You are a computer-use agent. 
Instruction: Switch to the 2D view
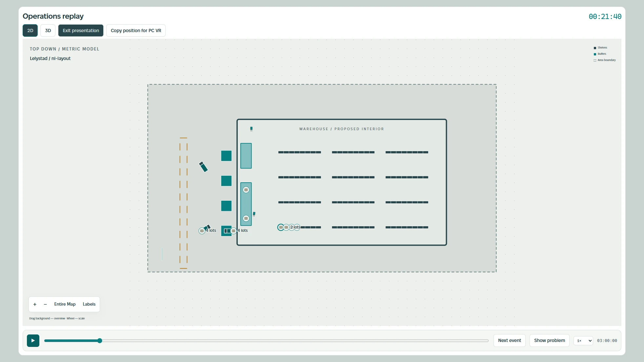30,30
